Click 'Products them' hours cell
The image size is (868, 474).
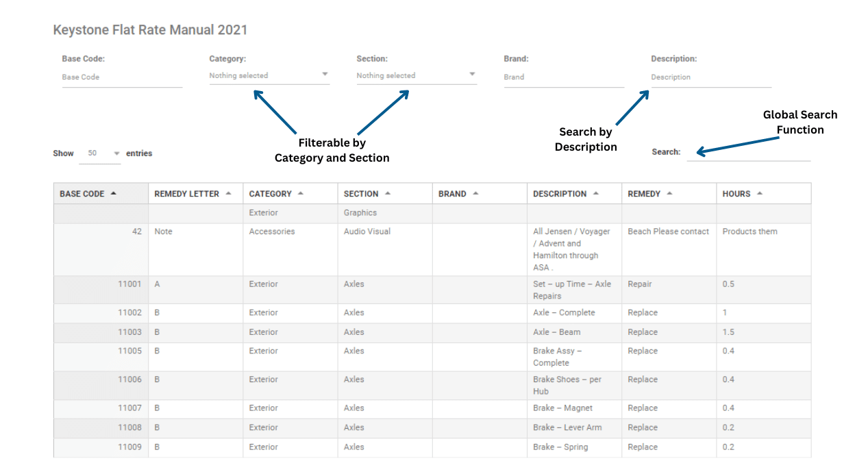764,249
